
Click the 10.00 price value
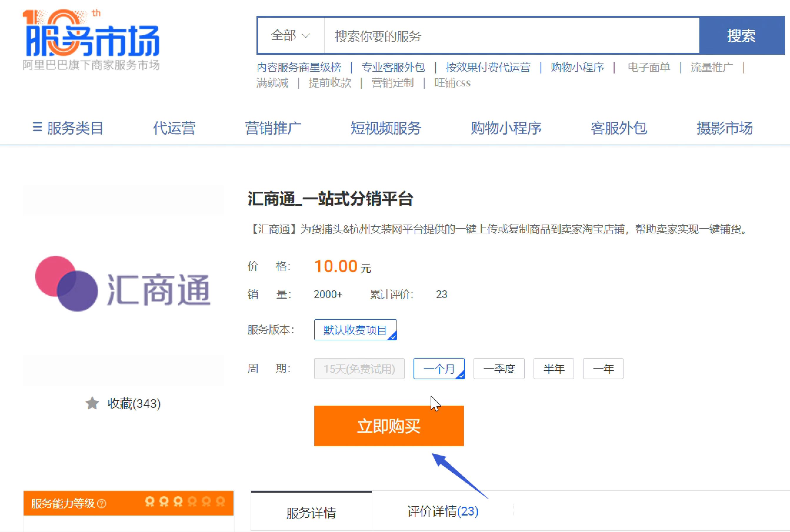click(336, 266)
